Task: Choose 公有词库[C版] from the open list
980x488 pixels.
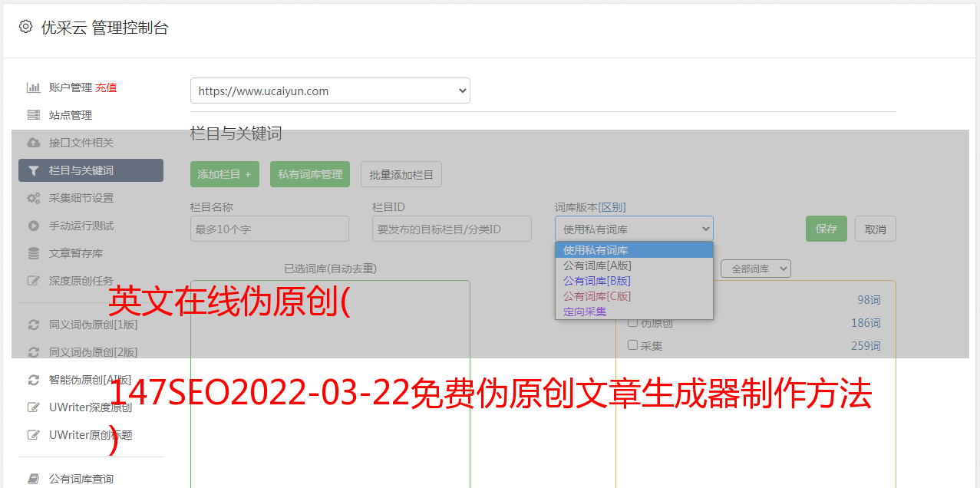Action: point(634,296)
